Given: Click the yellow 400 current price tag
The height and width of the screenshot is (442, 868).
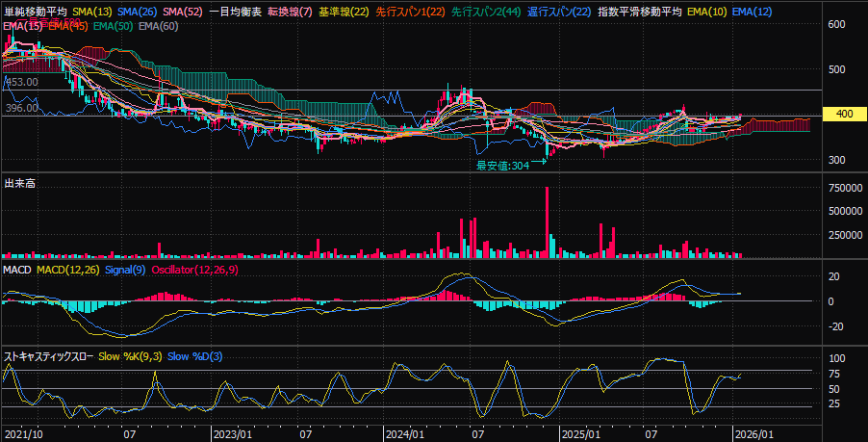Looking at the screenshot, I should click(845, 115).
